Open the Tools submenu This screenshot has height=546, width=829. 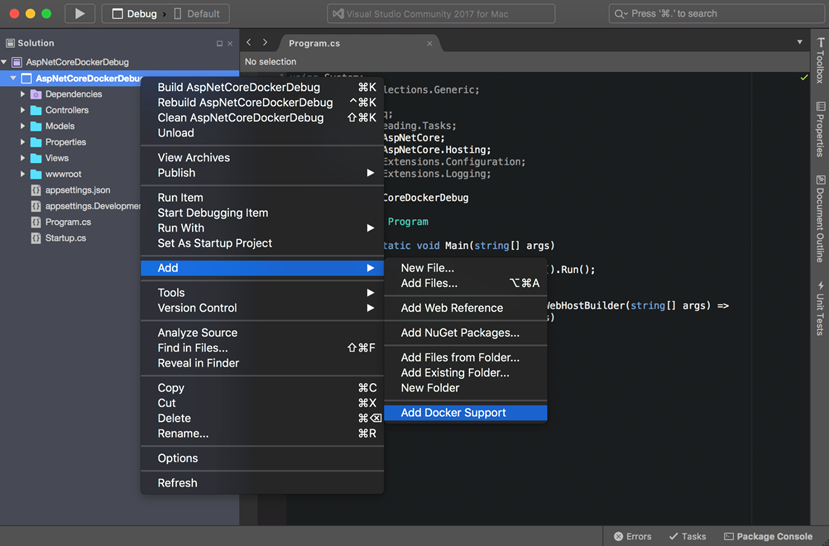262,292
